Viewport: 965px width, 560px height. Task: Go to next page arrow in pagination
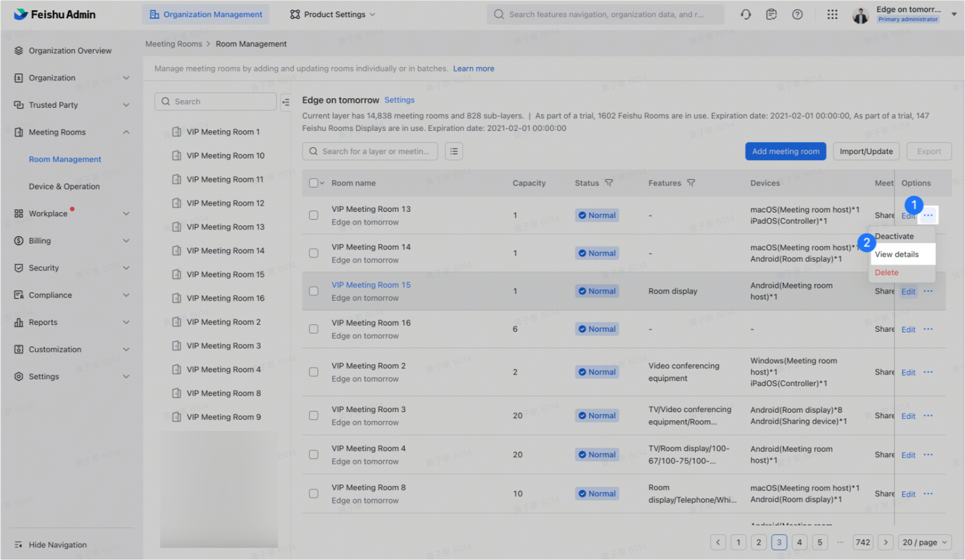point(886,542)
